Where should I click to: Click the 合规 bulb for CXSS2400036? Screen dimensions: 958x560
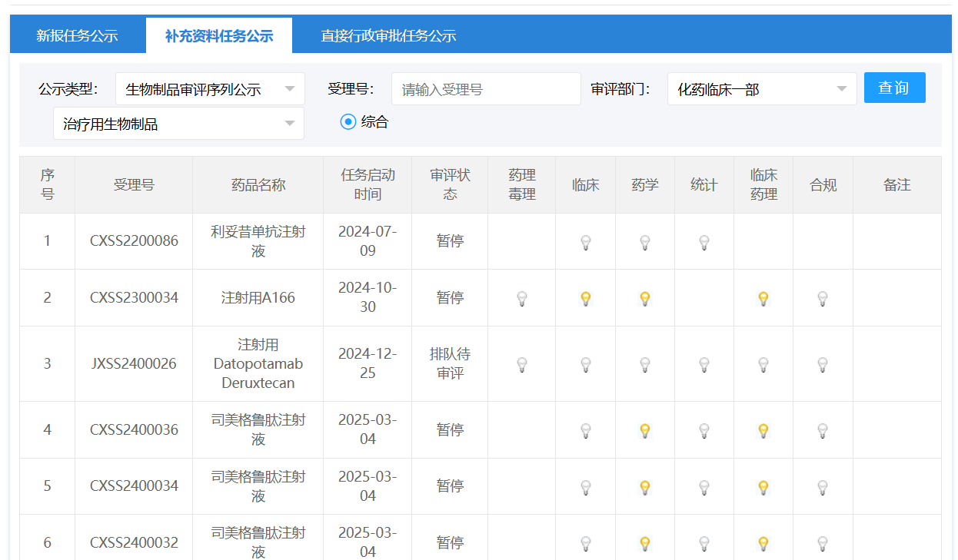(x=823, y=431)
